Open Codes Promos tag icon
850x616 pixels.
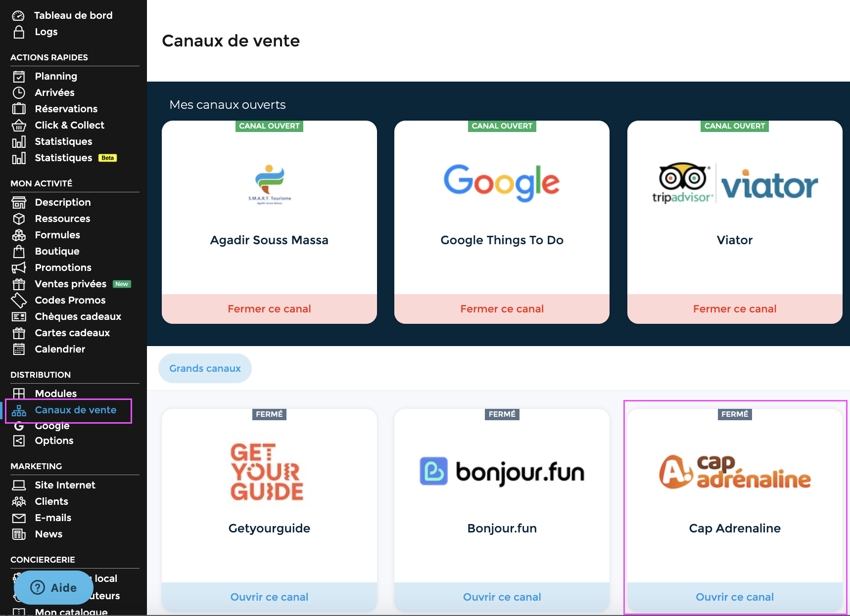click(19, 301)
